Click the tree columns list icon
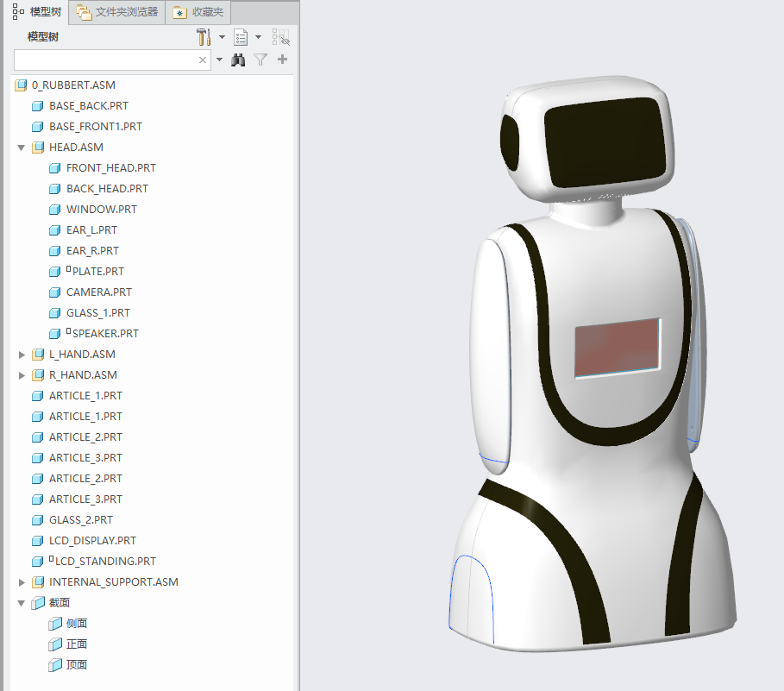The height and width of the screenshot is (691, 784). point(241,37)
